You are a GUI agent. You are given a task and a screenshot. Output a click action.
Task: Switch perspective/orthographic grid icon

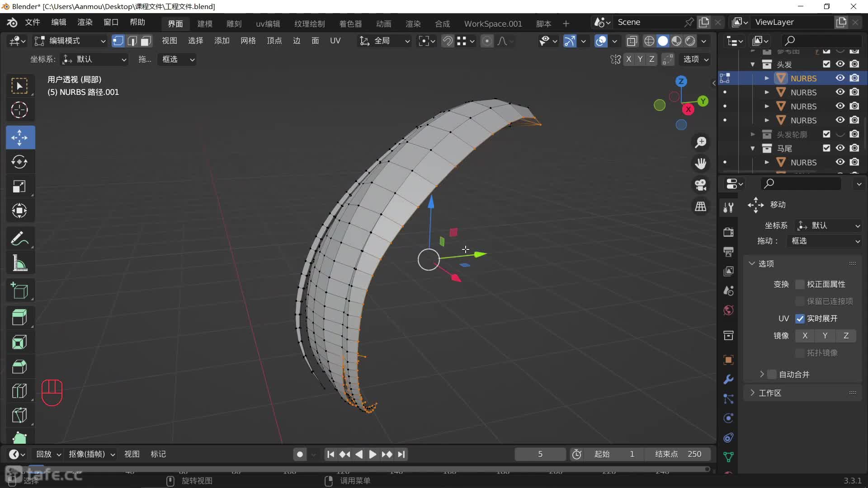click(x=700, y=206)
